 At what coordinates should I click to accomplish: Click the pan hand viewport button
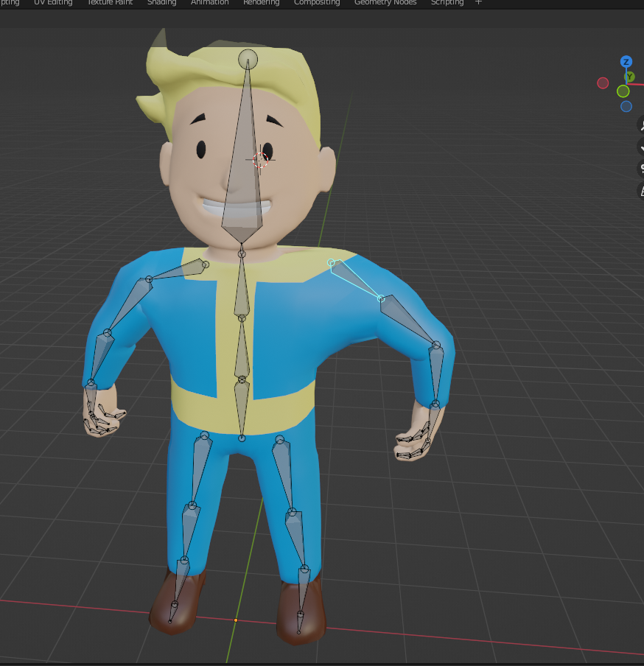tap(640, 147)
